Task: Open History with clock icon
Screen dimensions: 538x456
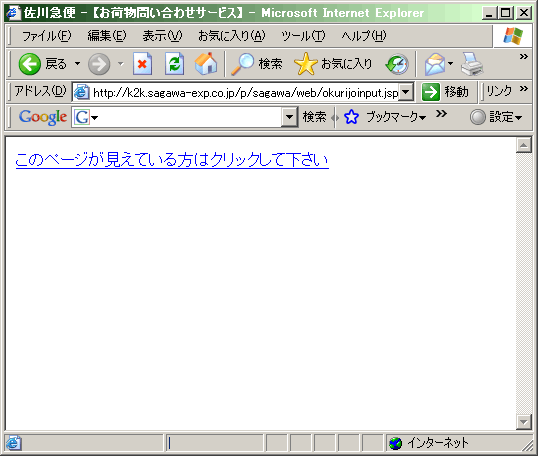Action: (397, 64)
